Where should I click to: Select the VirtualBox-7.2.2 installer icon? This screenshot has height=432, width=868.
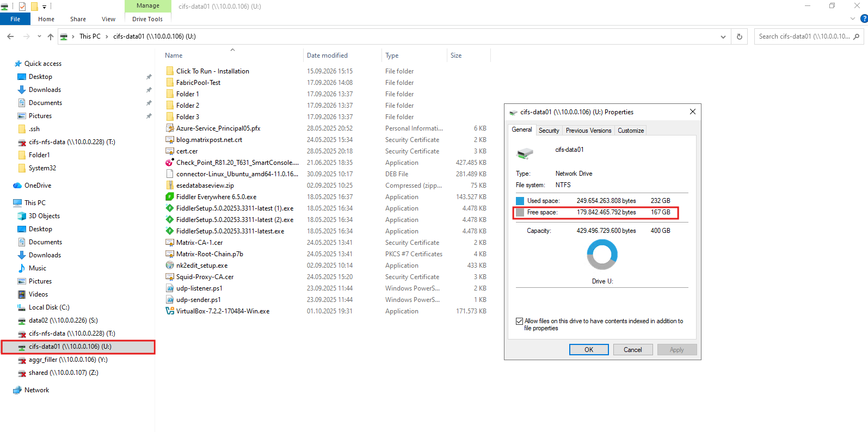click(170, 311)
